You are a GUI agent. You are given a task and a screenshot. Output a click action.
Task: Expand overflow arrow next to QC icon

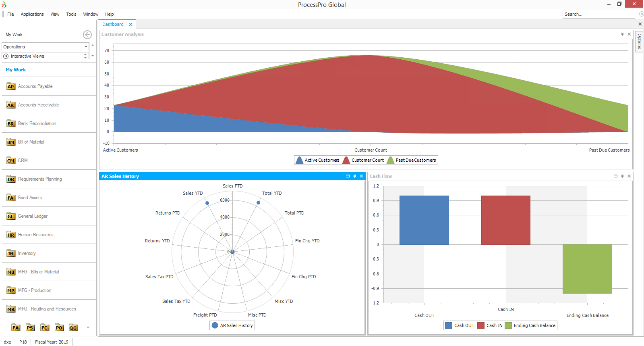tap(88, 327)
